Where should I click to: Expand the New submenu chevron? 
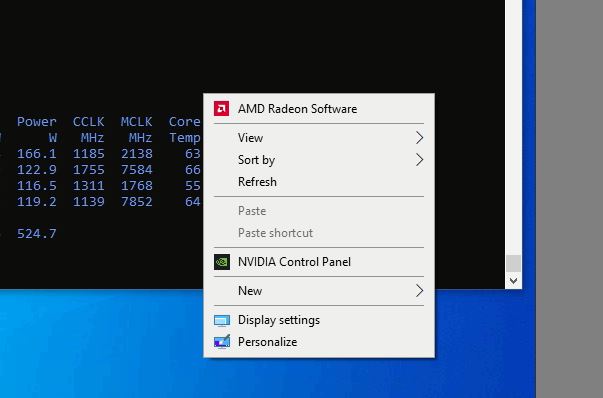(x=420, y=291)
